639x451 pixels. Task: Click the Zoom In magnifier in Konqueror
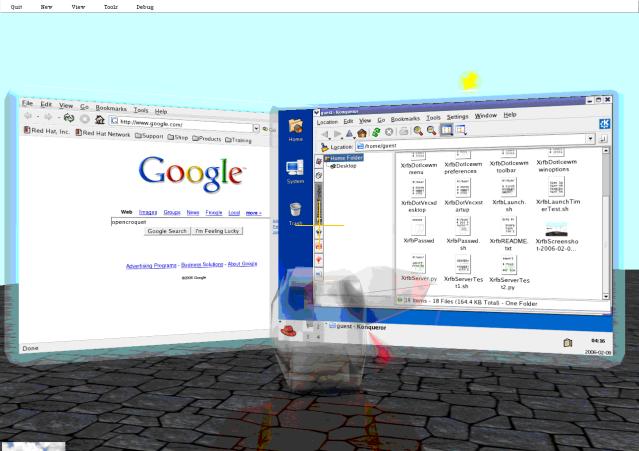[418, 131]
